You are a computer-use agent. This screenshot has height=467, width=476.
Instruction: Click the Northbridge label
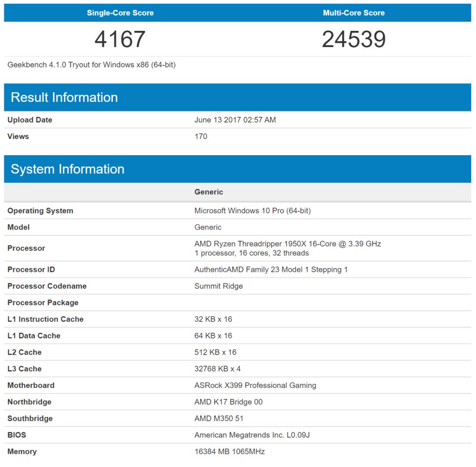point(29,402)
